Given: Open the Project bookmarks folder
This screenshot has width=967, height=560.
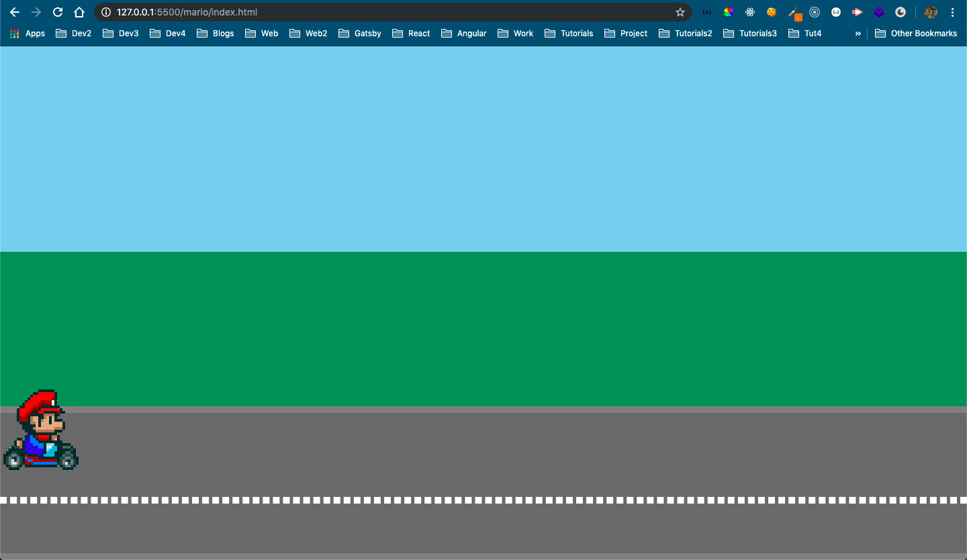Looking at the screenshot, I should click(x=626, y=33).
